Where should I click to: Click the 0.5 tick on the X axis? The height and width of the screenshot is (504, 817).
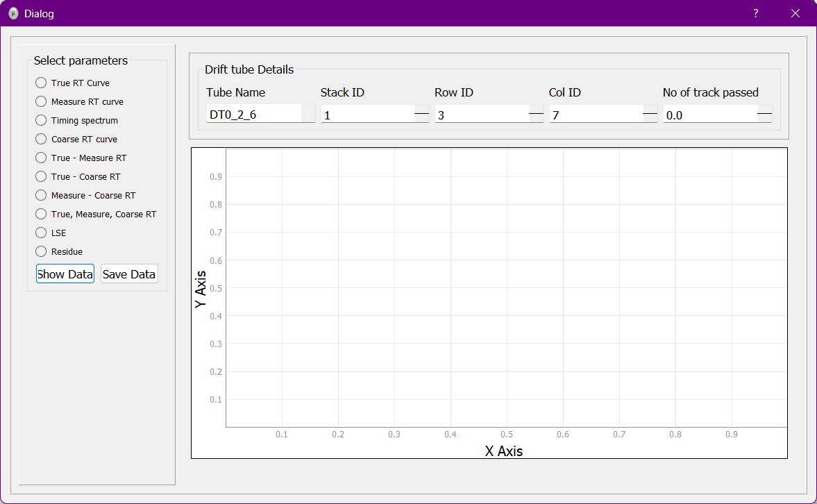507,434
